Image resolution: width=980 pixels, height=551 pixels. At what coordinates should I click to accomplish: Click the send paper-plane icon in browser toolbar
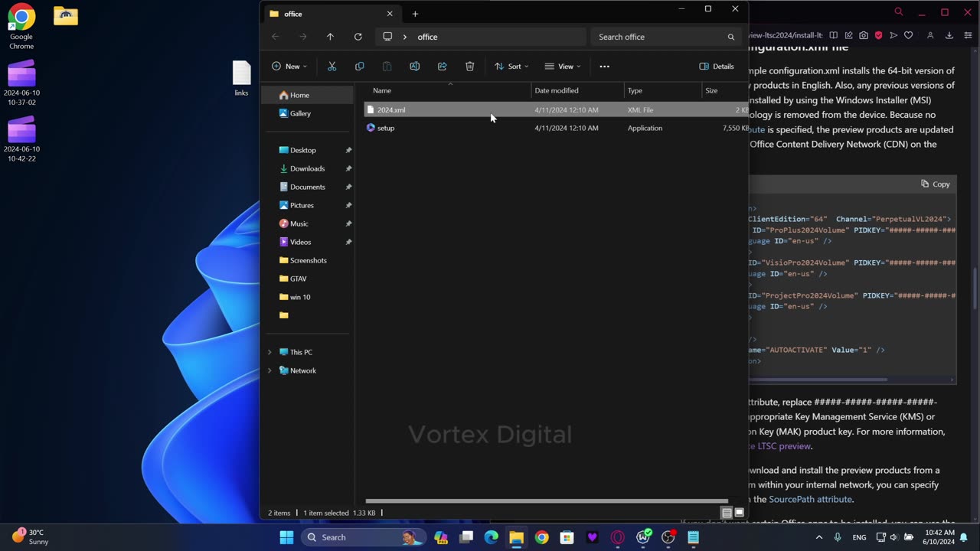pos(893,35)
